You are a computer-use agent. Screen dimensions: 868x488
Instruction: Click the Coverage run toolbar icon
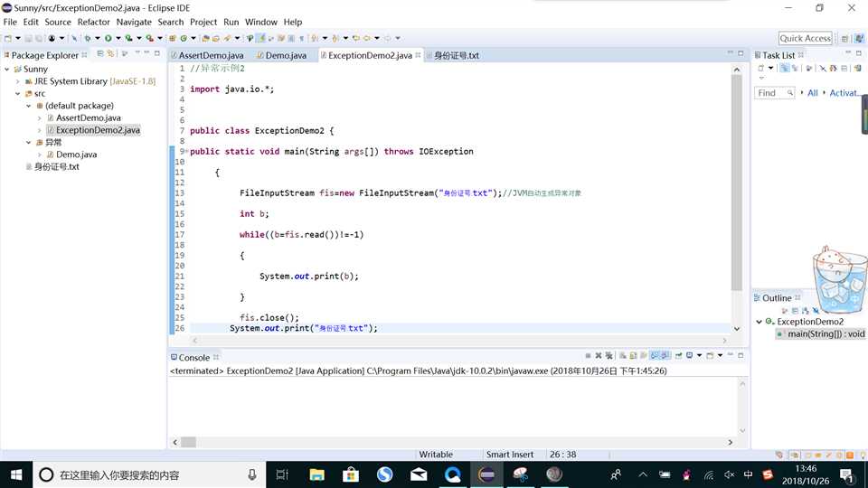click(x=128, y=38)
